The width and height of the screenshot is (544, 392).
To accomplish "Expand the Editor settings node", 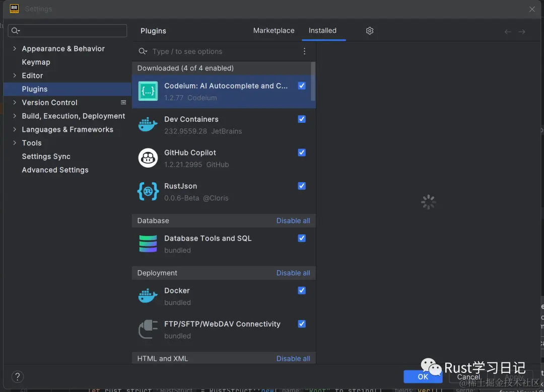I will pyautogui.click(x=15, y=75).
